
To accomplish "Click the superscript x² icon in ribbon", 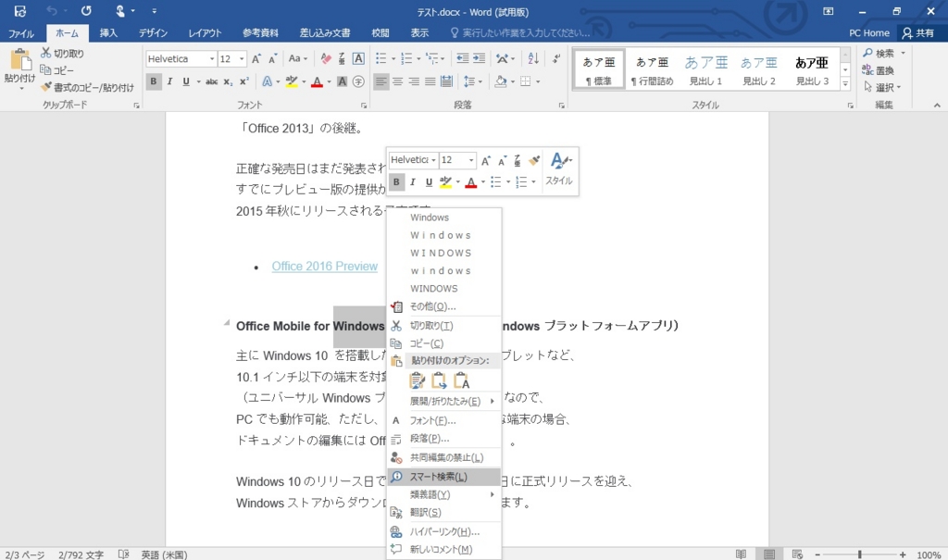I will click(x=243, y=81).
